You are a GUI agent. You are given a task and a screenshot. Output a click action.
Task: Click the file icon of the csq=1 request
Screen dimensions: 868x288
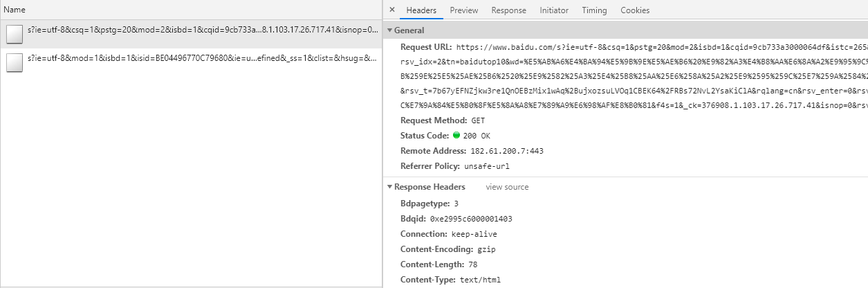click(14, 35)
